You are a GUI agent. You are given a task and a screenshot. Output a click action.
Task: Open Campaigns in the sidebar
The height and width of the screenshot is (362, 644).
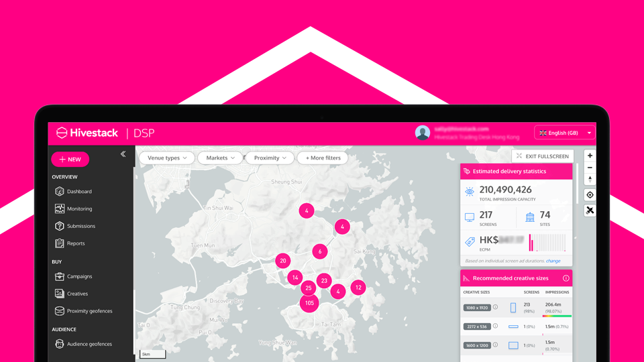79,276
